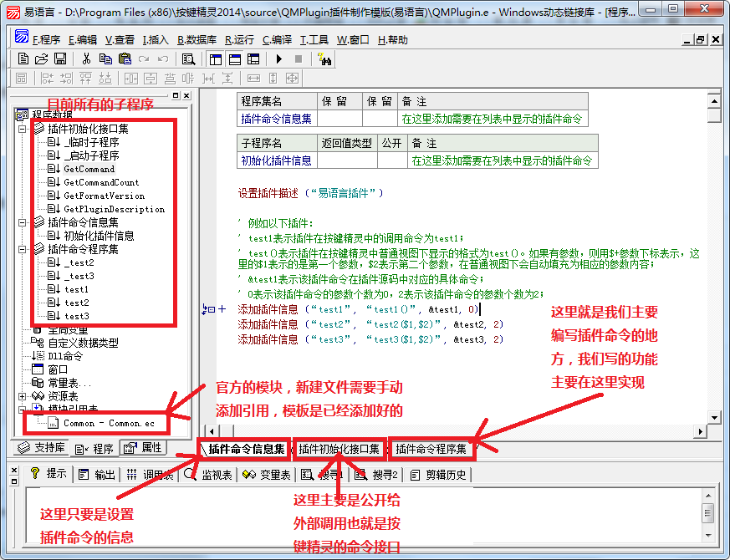Viewport: 730px width, 560px height.
Task: Toggle the bottom panel layout button
Action: [234, 59]
